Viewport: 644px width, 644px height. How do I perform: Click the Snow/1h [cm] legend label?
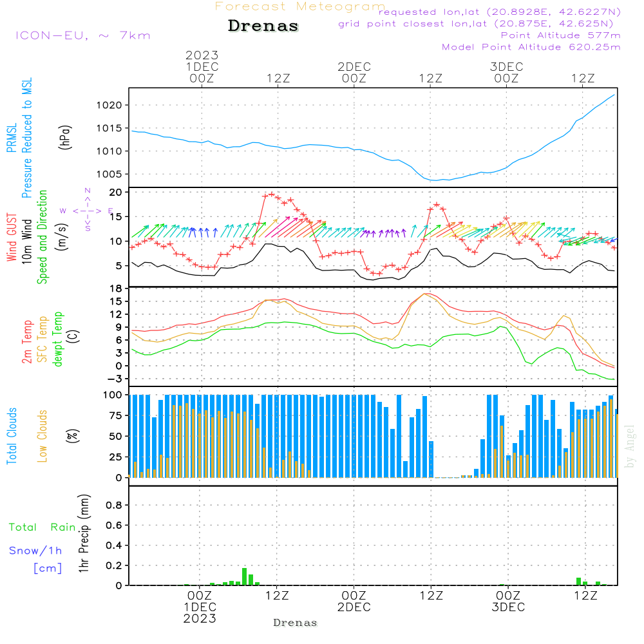pos(35,559)
